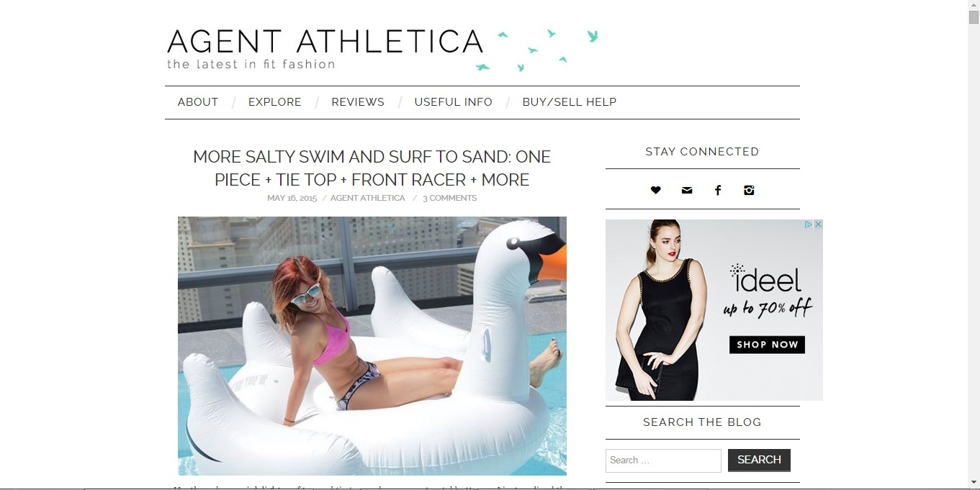This screenshot has width=980, height=490.
Task: Click the teal birds logo graphic
Action: click(x=537, y=50)
